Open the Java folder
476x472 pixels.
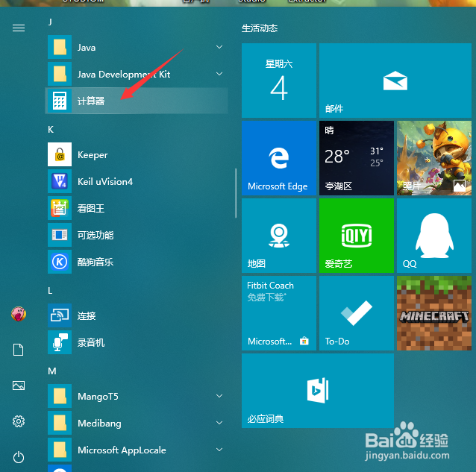137,47
